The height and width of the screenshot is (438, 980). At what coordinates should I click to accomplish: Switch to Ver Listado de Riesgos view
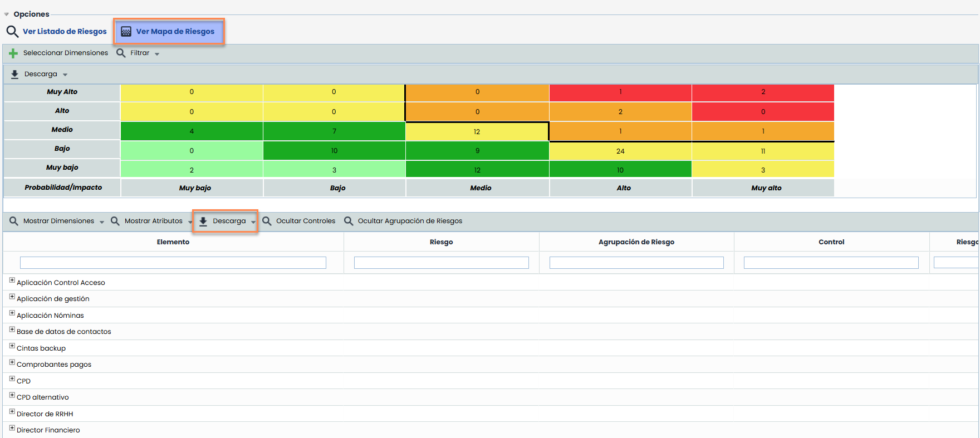[64, 32]
